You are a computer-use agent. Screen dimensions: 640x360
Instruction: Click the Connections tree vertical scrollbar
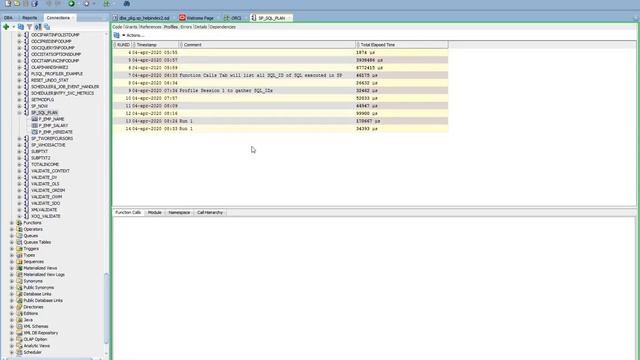(x=107, y=308)
